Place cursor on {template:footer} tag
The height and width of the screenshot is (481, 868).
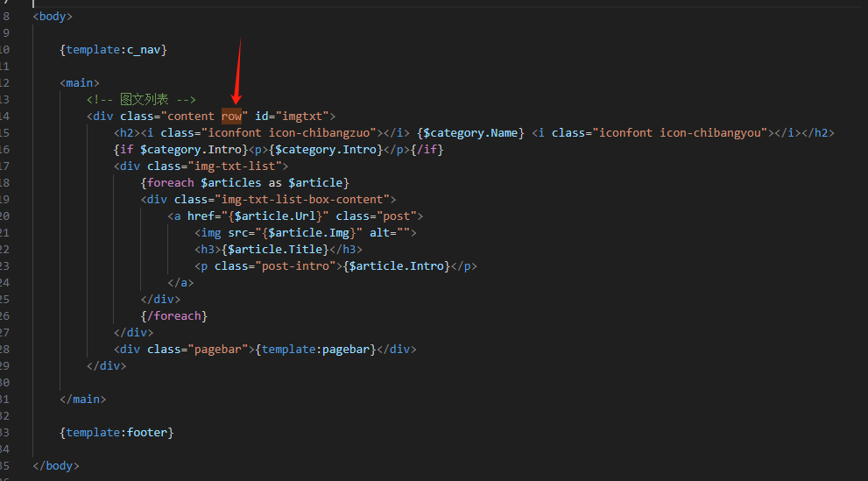(x=116, y=432)
